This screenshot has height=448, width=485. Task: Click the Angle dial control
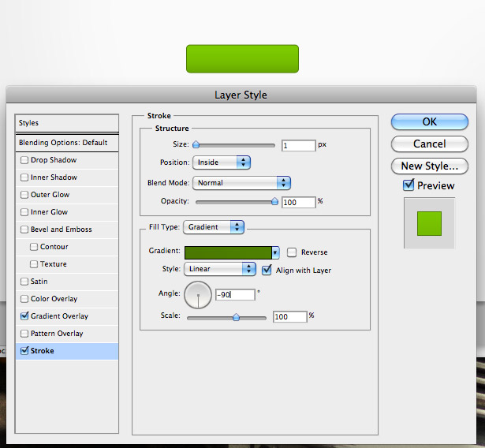click(198, 295)
